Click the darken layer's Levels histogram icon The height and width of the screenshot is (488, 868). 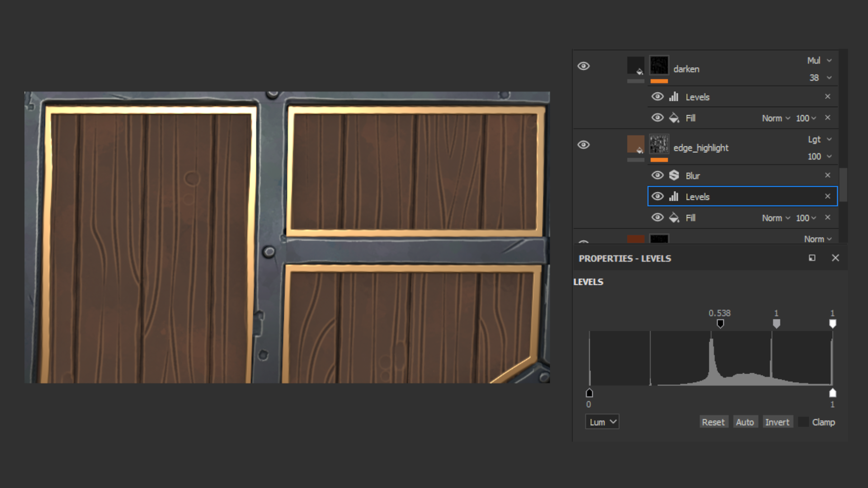click(674, 97)
